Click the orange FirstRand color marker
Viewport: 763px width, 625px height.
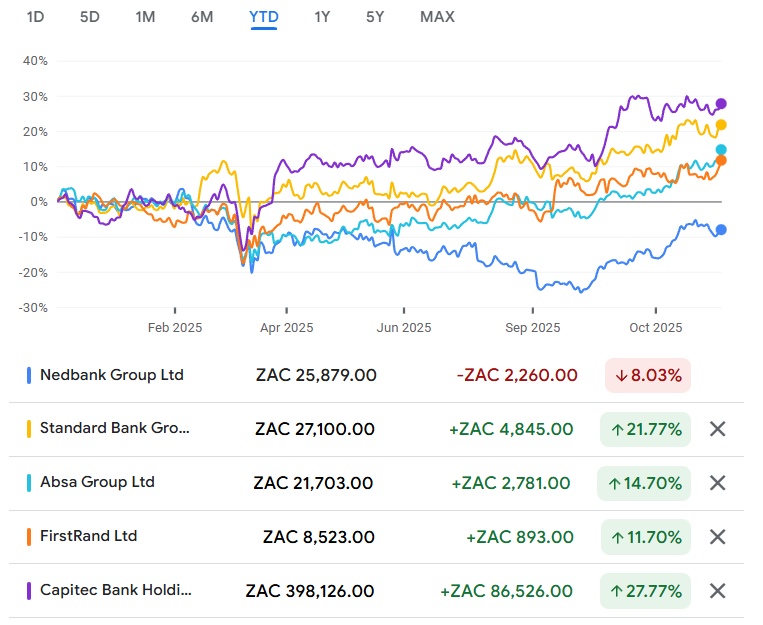[x=29, y=537]
